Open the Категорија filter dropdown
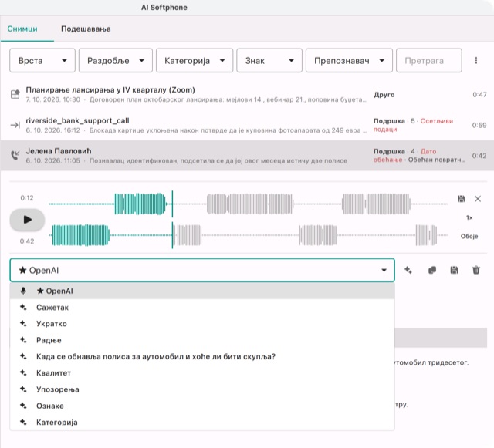This screenshot has width=494, height=448. [x=195, y=60]
